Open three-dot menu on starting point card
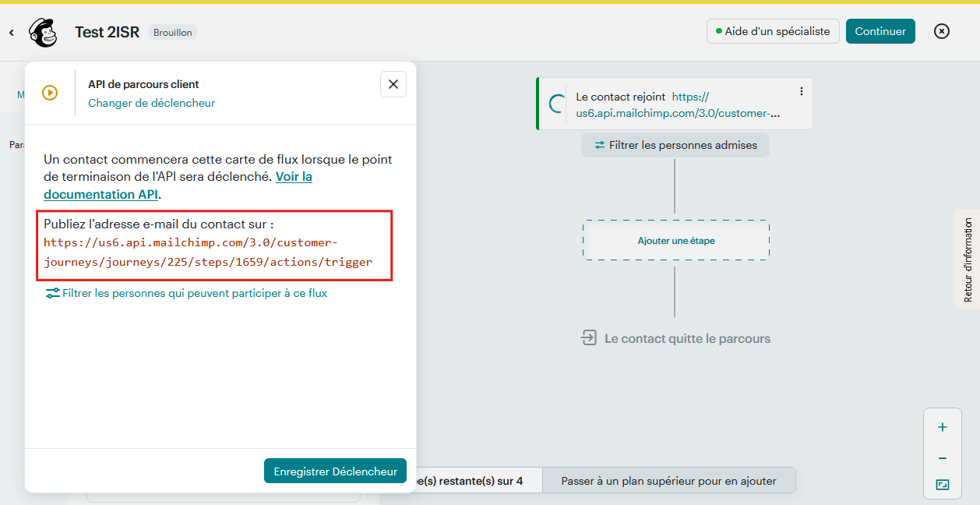This screenshot has height=505, width=980. pyautogui.click(x=801, y=91)
